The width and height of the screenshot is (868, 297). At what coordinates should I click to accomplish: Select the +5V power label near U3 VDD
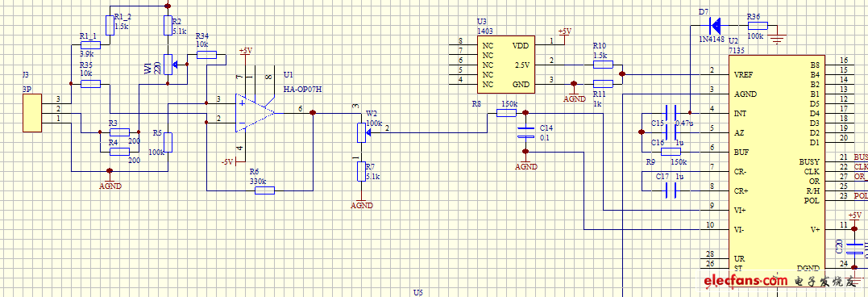pyautogui.click(x=565, y=31)
